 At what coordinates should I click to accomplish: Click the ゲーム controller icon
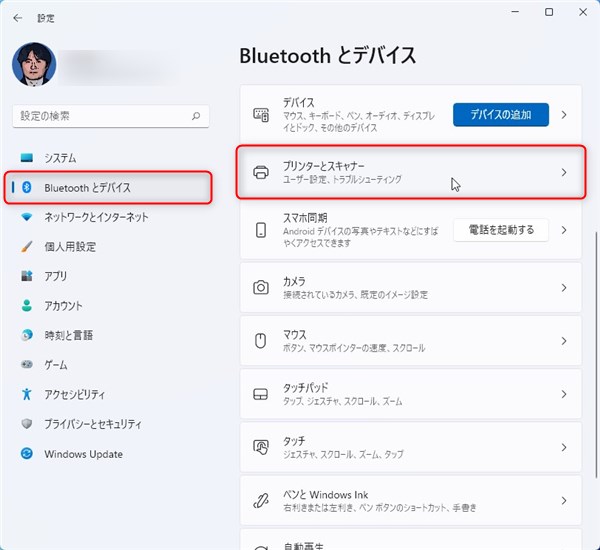pos(26,364)
